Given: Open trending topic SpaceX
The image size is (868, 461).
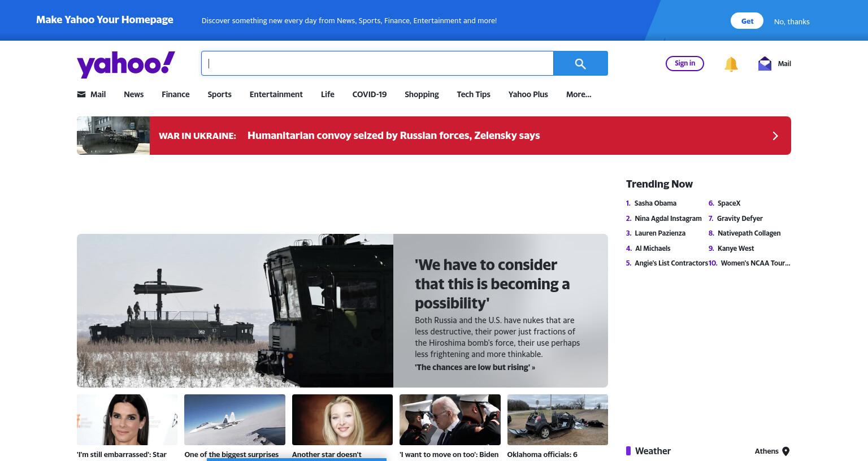Looking at the screenshot, I should (x=729, y=203).
